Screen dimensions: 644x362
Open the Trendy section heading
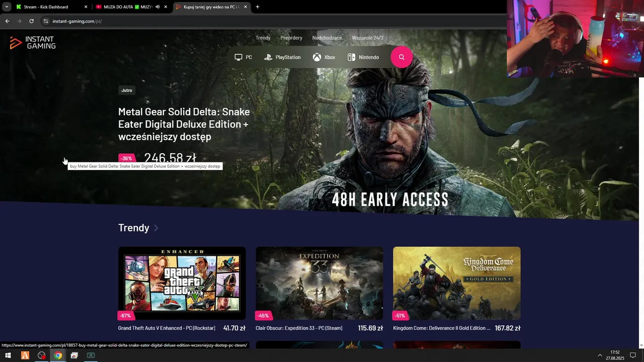134,228
